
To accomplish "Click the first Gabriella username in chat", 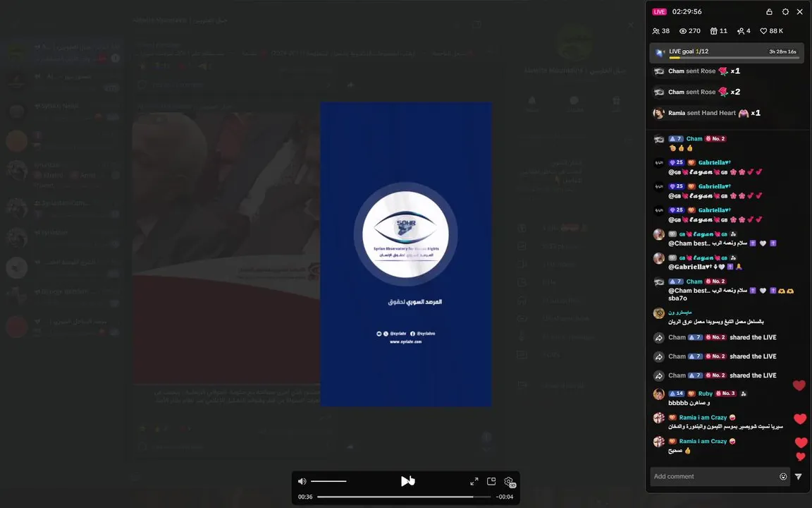I will coord(714,162).
